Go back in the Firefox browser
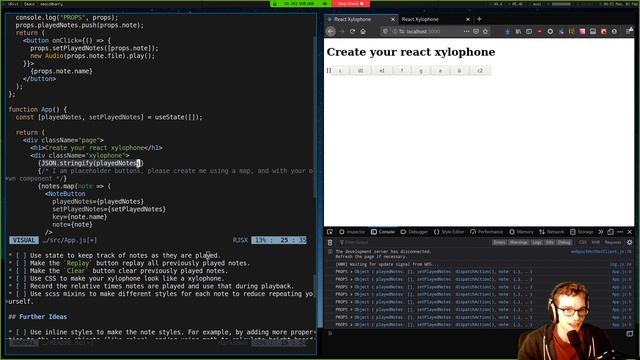The width and height of the screenshot is (640, 360). [x=331, y=31]
